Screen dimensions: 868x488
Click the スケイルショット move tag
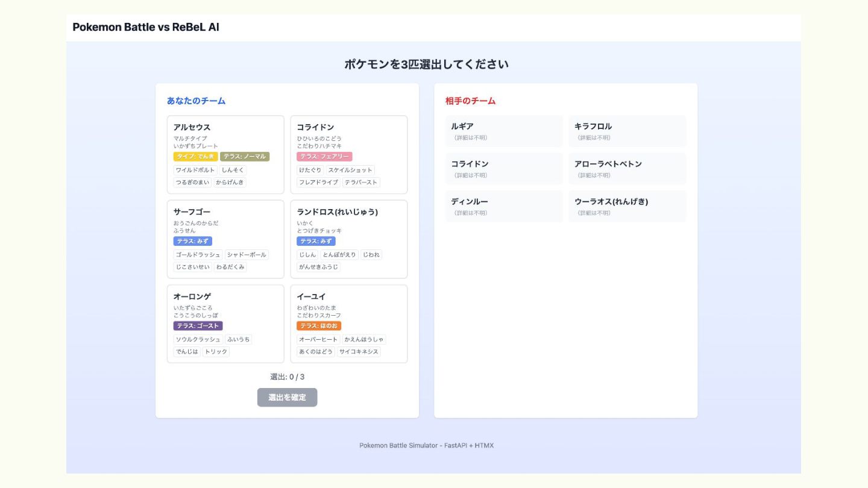click(x=350, y=170)
